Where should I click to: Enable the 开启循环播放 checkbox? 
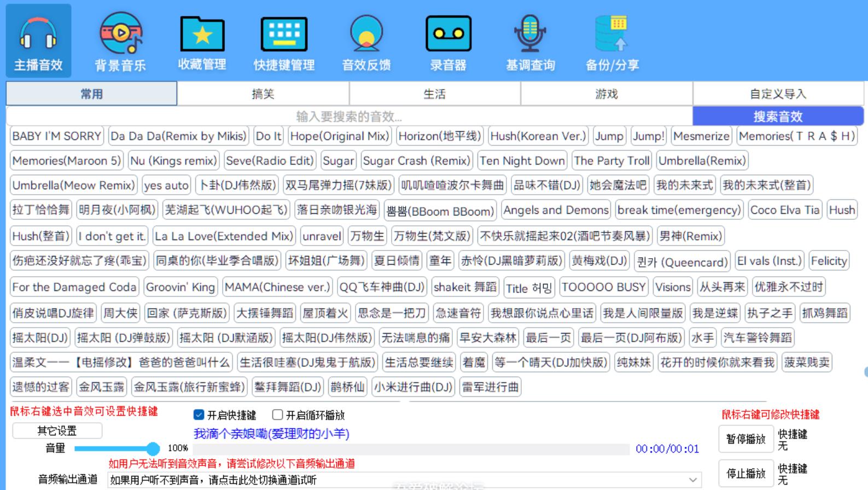pyautogui.click(x=278, y=415)
